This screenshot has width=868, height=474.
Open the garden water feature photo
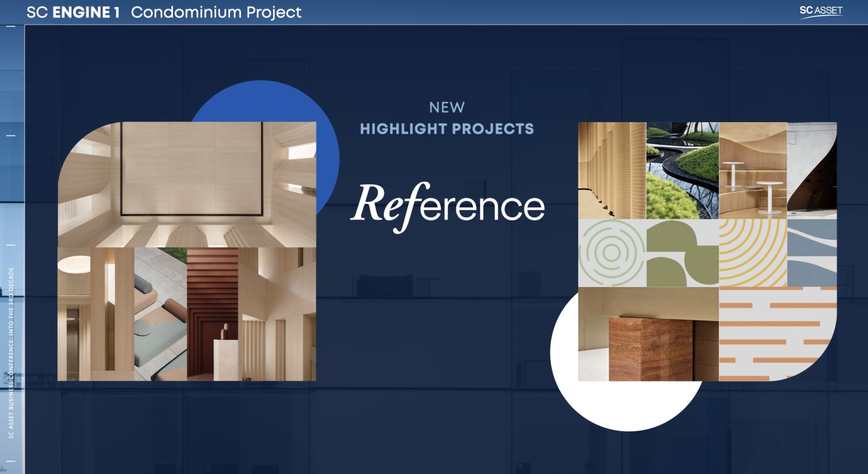coord(682,170)
